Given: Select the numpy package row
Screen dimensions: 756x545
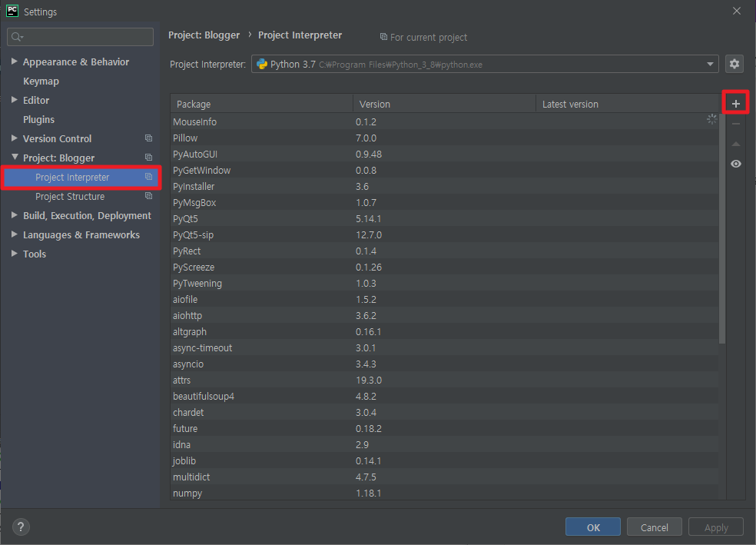Looking at the screenshot, I should click(x=445, y=493).
